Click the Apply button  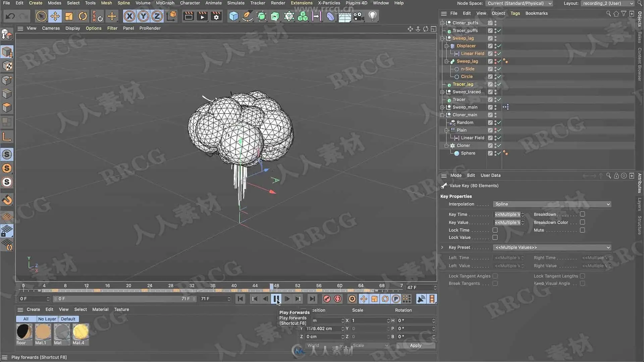pos(416,346)
